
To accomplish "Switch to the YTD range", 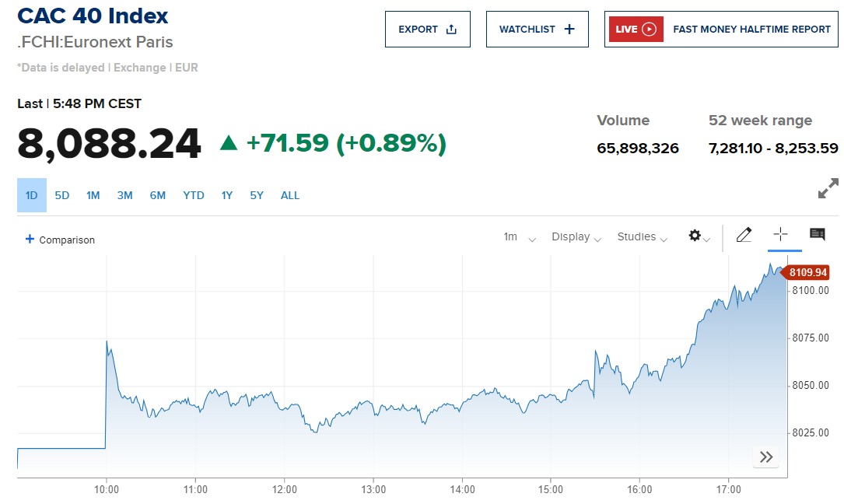I will (x=194, y=195).
